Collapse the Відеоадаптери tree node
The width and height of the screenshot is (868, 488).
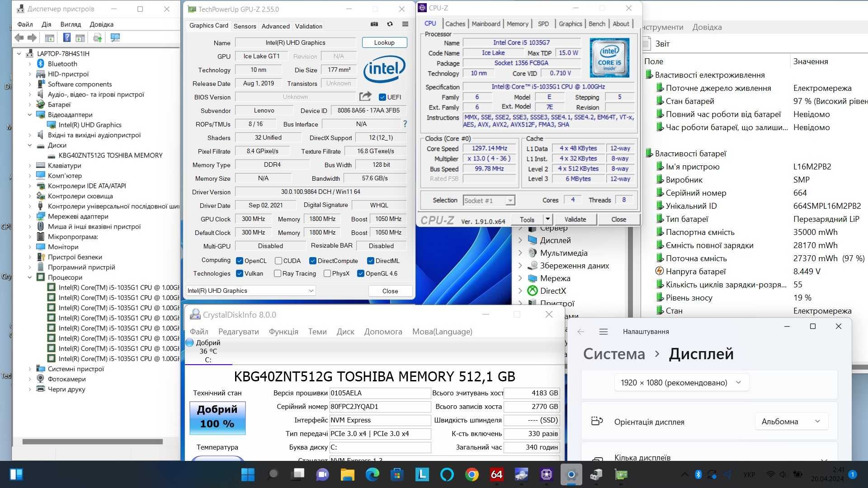30,115
